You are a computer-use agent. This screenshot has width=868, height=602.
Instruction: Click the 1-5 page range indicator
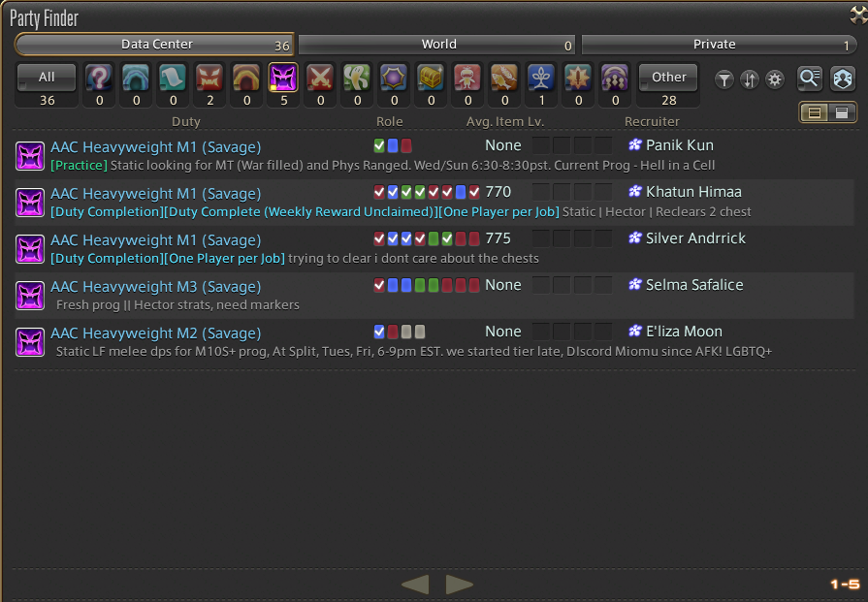tap(846, 585)
